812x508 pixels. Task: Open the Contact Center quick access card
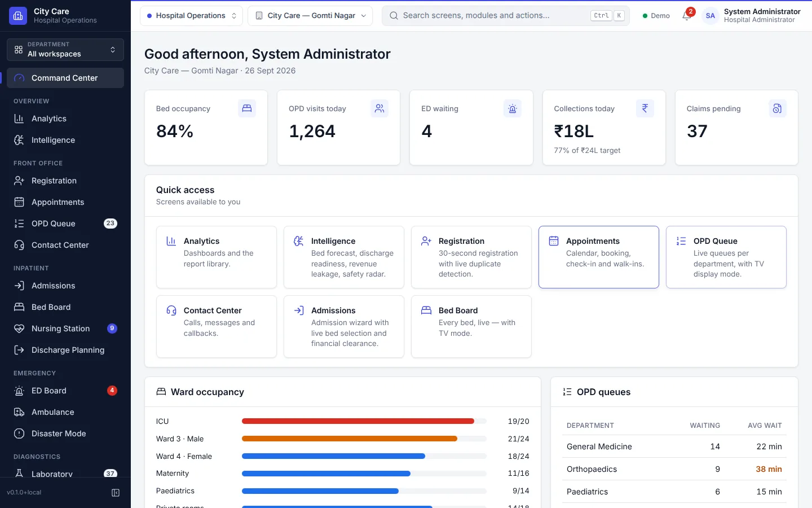point(217,327)
